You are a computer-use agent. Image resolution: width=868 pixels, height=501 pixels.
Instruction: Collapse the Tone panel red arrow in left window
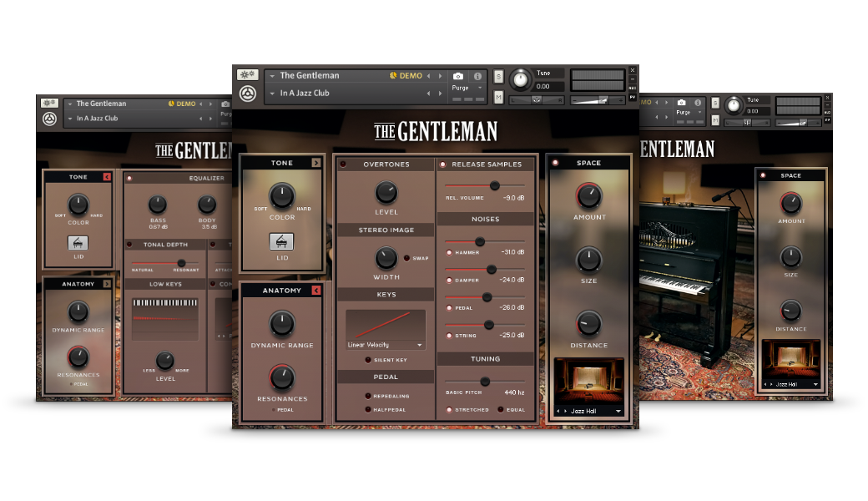coord(107,177)
